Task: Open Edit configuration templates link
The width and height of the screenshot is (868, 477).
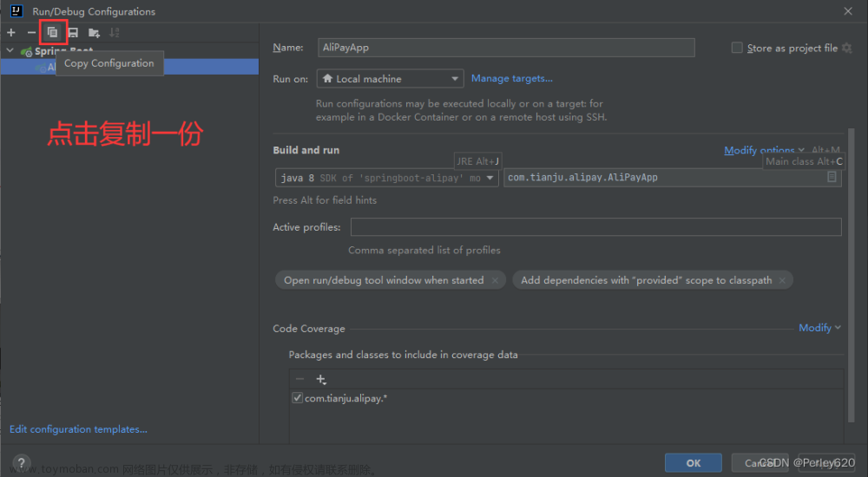Action: coord(78,428)
